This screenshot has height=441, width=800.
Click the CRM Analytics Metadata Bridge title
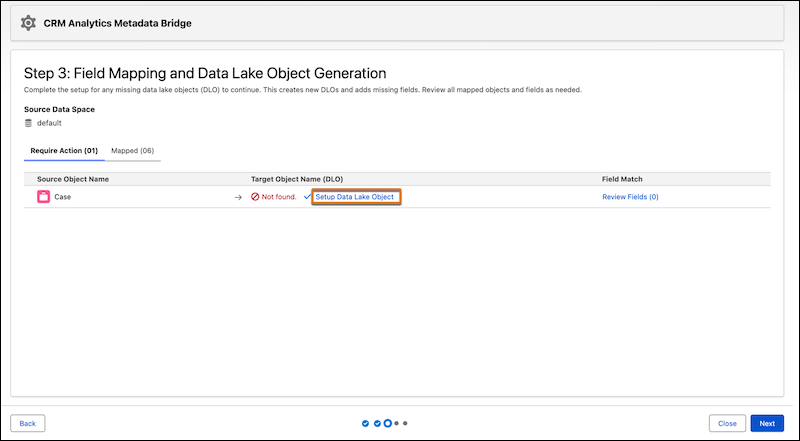(117, 23)
